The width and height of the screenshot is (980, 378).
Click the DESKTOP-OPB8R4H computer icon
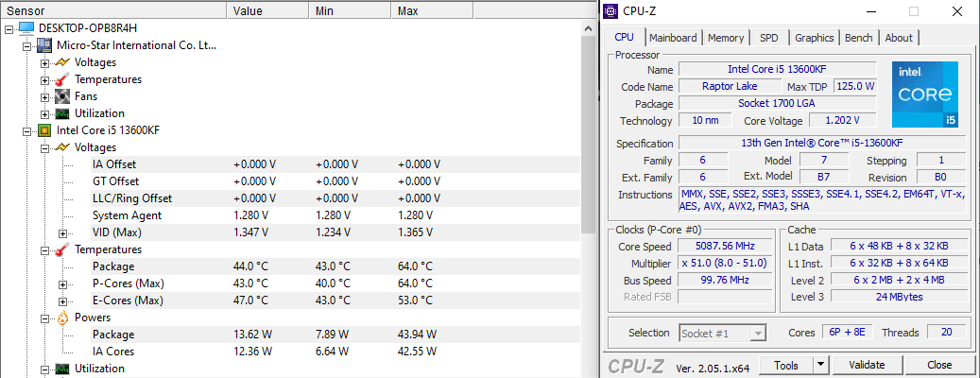click(x=26, y=28)
